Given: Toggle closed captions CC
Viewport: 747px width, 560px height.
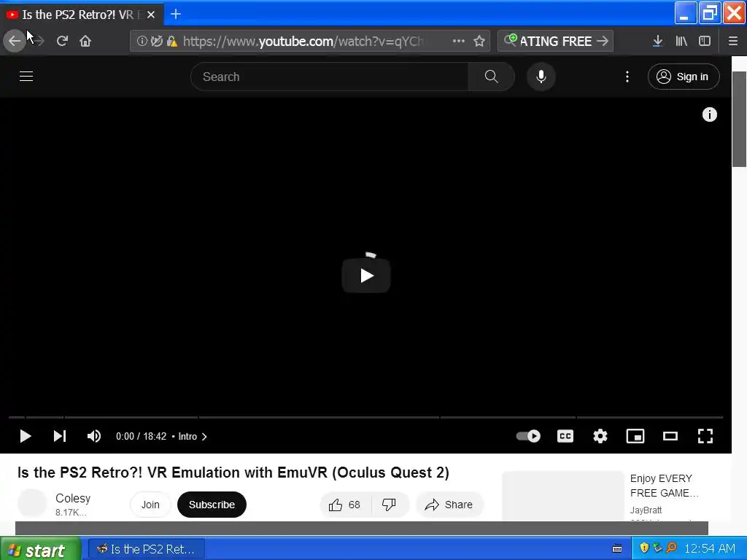Looking at the screenshot, I should click(x=565, y=436).
